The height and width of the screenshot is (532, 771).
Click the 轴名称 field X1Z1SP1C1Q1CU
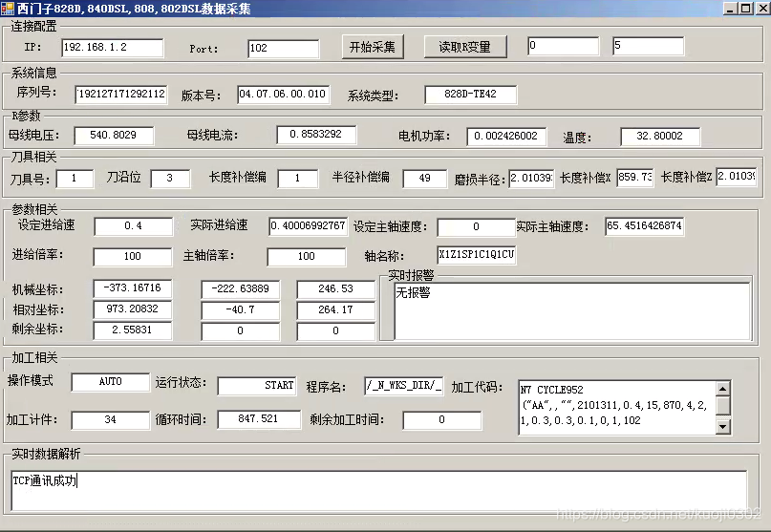(x=477, y=255)
